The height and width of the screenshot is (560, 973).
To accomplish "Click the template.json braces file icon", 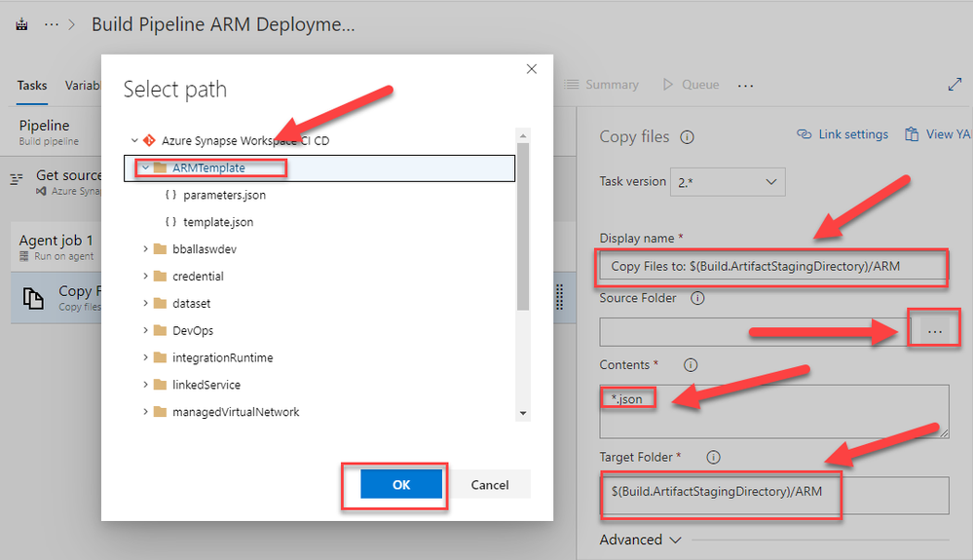I will (x=170, y=222).
